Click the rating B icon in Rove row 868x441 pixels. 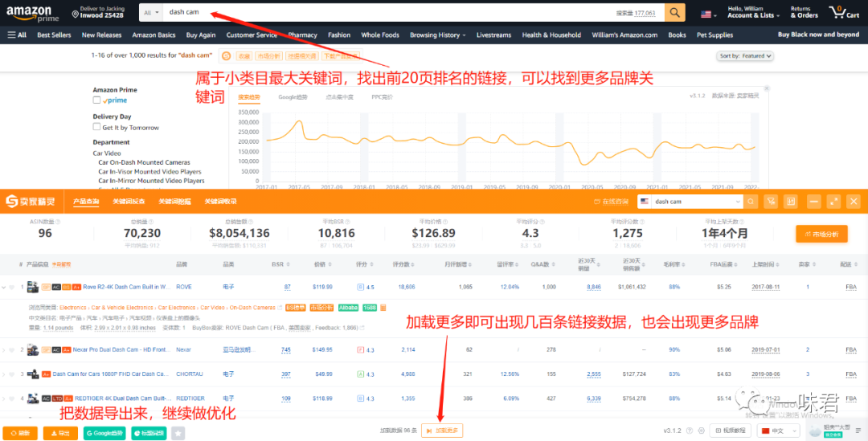[360, 288]
